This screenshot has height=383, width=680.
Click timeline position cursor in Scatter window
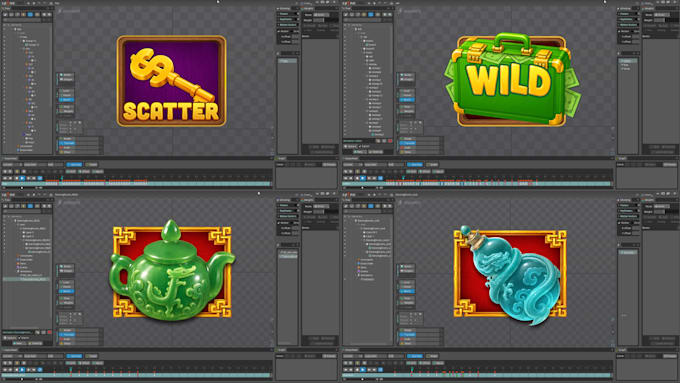(x=62, y=177)
